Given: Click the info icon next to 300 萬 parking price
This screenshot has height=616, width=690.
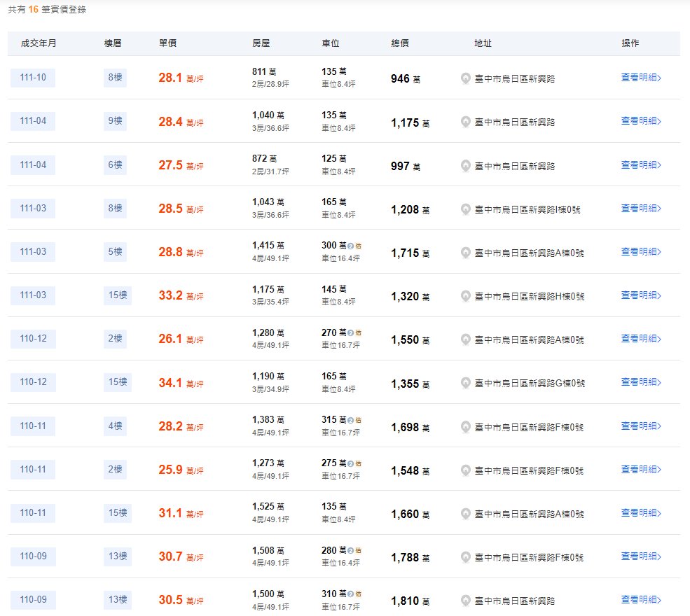Looking at the screenshot, I should click(x=350, y=246).
